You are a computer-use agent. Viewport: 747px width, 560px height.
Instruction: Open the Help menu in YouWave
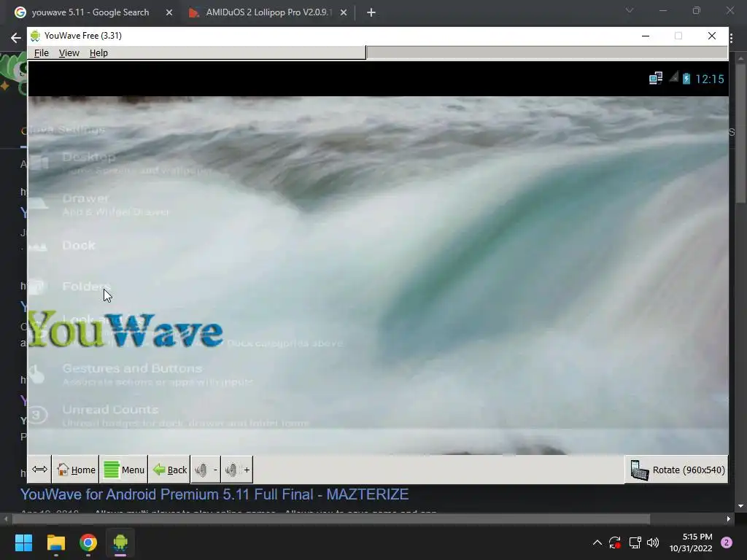tap(98, 52)
